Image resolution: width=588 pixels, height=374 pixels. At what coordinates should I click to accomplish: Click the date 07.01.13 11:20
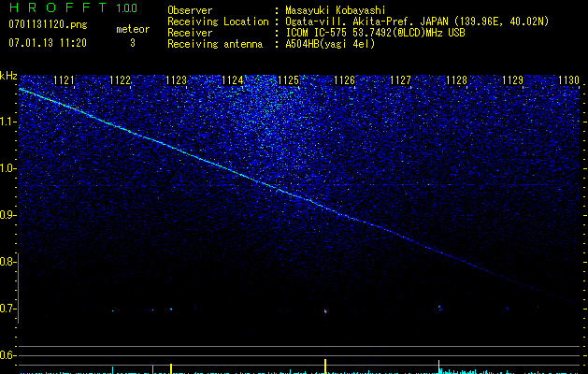pyautogui.click(x=48, y=43)
